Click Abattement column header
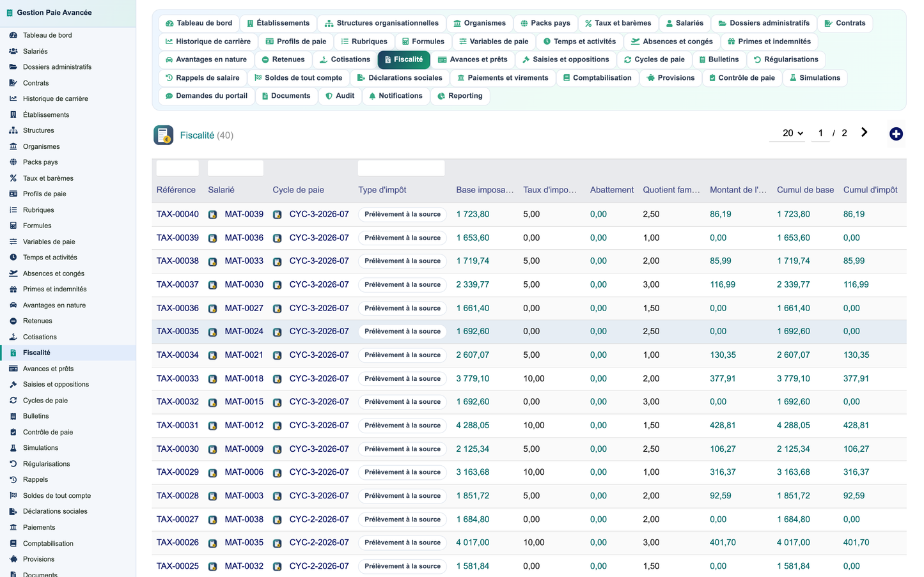 (612, 190)
